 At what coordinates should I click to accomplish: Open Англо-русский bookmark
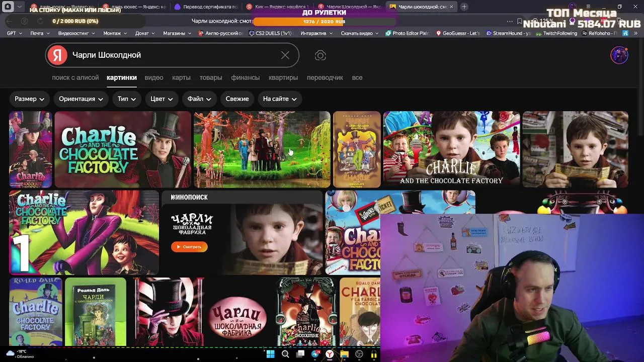tap(220, 33)
